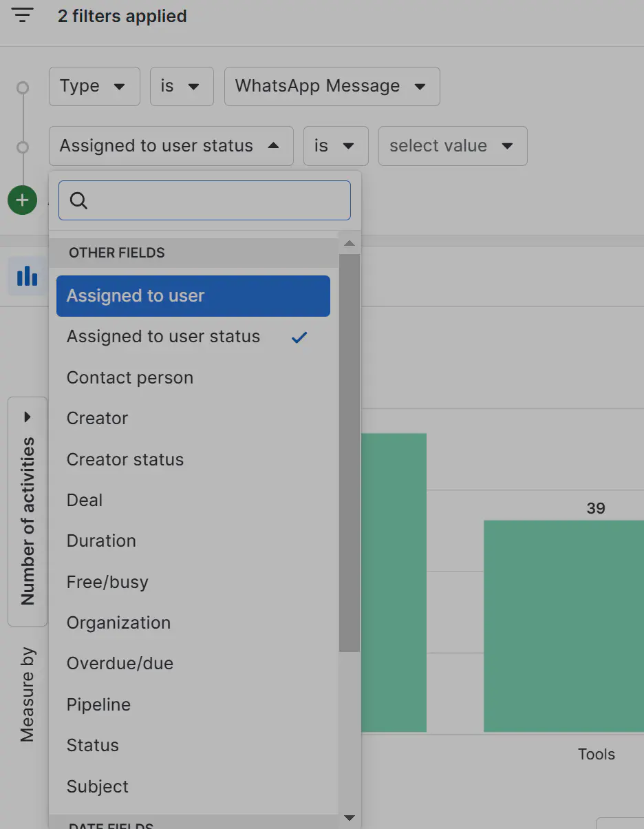The image size is (644, 829).
Task: Click the Tools axis label
Action: point(596,754)
